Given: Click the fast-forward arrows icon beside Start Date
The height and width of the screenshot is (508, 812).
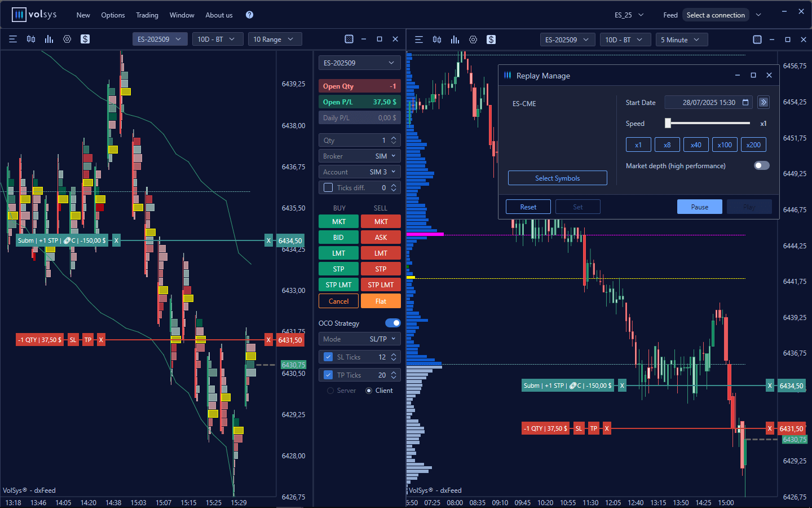Looking at the screenshot, I should coord(764,102).
